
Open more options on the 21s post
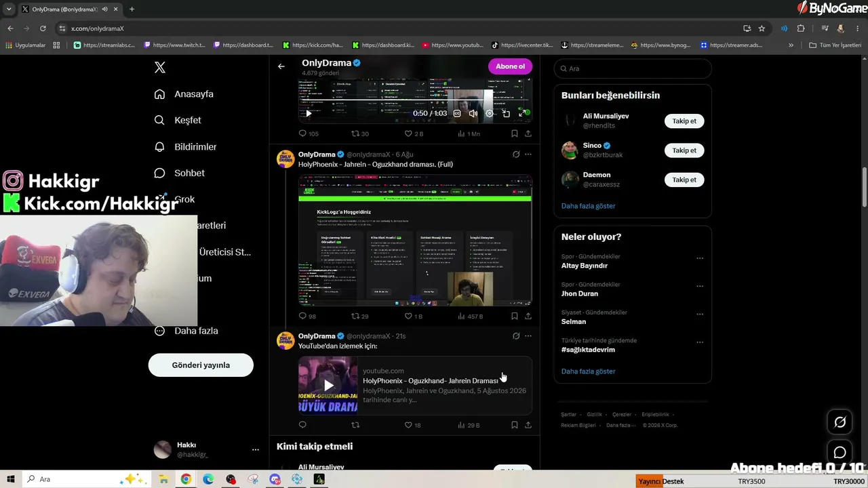tap(528, 336)
